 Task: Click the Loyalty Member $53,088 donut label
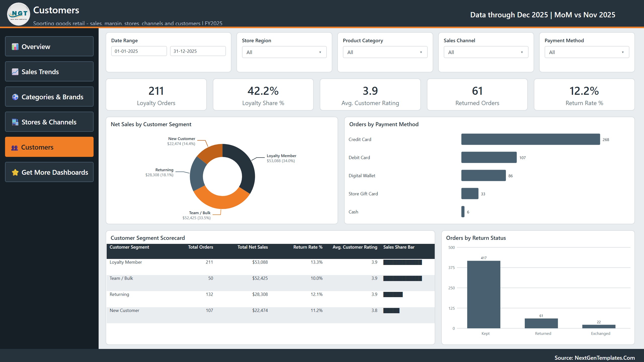(x=281, y=158)
